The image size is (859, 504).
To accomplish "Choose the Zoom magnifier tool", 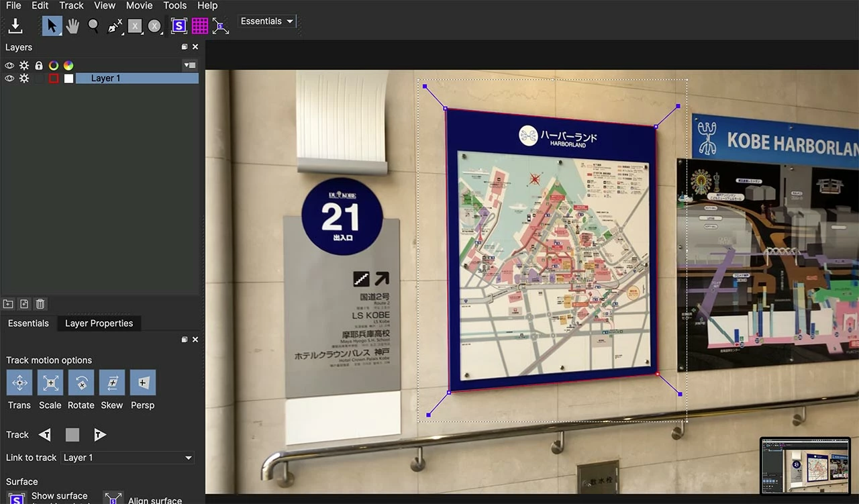I will [93, 26].
